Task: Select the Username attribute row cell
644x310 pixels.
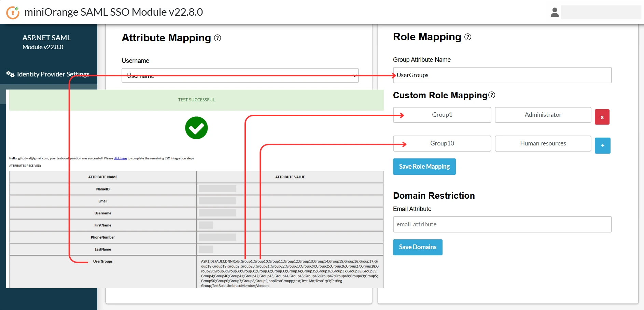Action: pos(103,213)
